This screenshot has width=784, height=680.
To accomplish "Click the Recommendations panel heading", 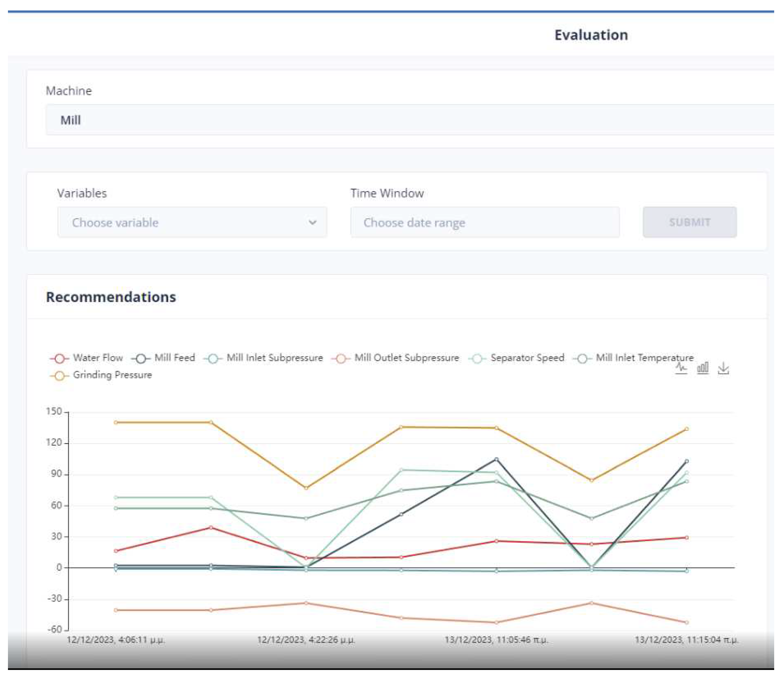I will (x=111, y=297).
